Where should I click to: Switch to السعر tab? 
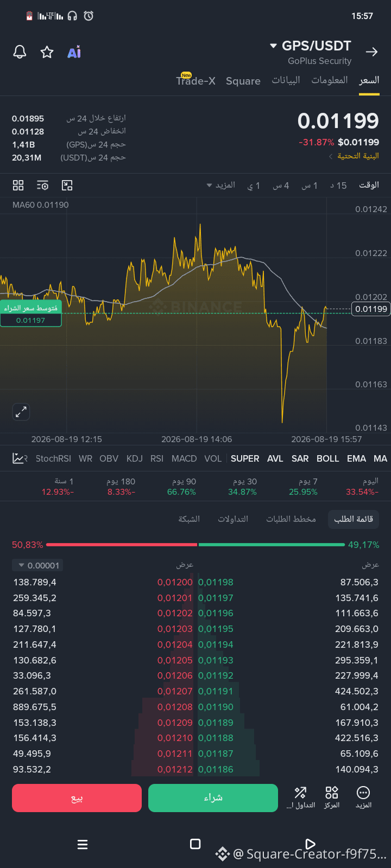369,80
